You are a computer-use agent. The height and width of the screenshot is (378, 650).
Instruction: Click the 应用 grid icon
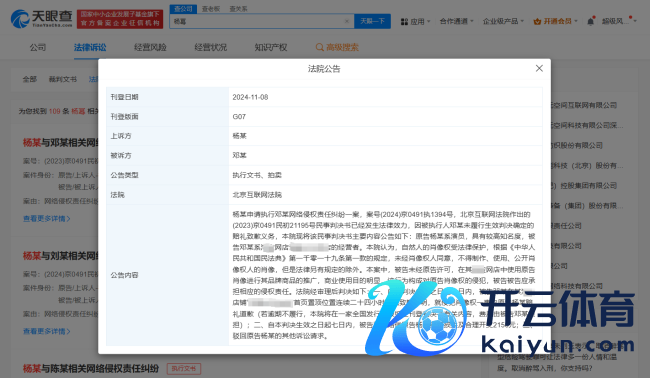(404, 22)
